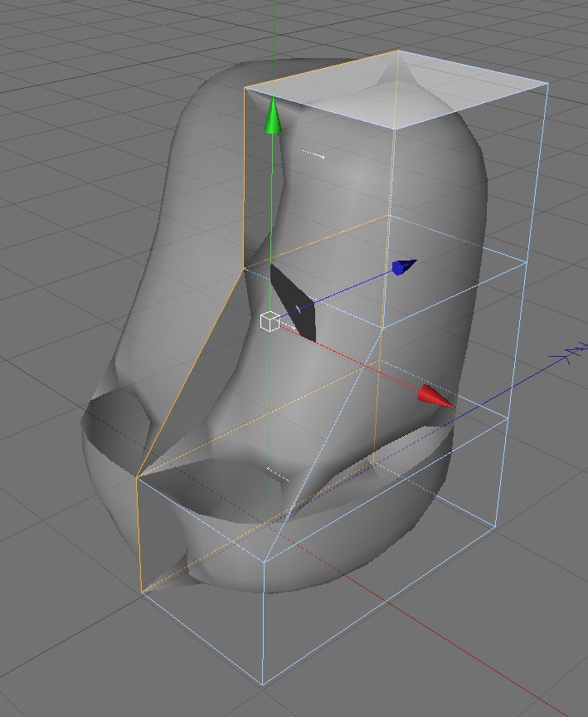Screen dimensions: 588x717
Task: Click the white cube gizmo at axis origin
Action: click(x=270, y=321)
